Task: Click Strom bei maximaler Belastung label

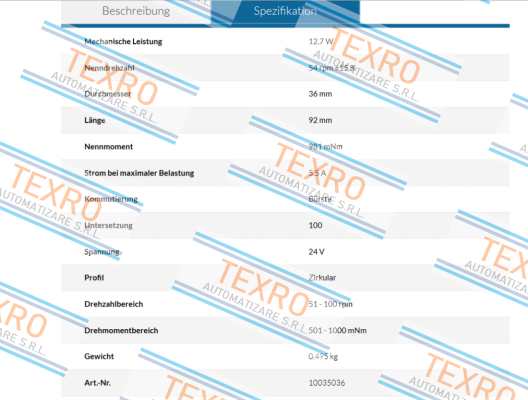Action: click(139, 173)
